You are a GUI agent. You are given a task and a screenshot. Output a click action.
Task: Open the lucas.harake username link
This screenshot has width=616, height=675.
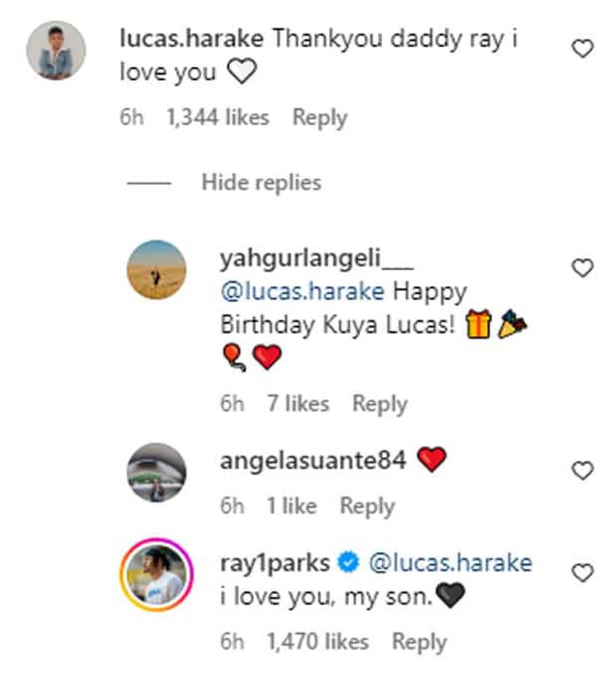point(191,39)
